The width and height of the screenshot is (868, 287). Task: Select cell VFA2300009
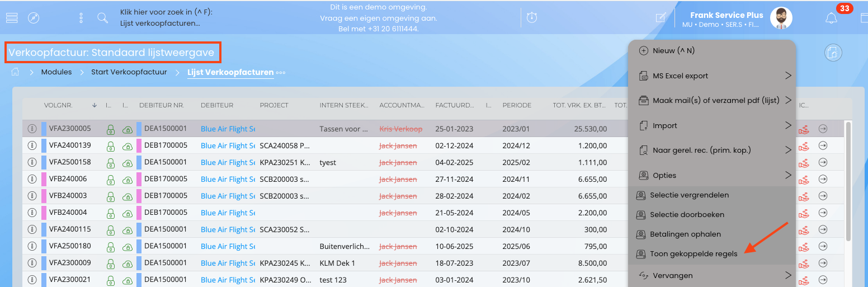70,263
